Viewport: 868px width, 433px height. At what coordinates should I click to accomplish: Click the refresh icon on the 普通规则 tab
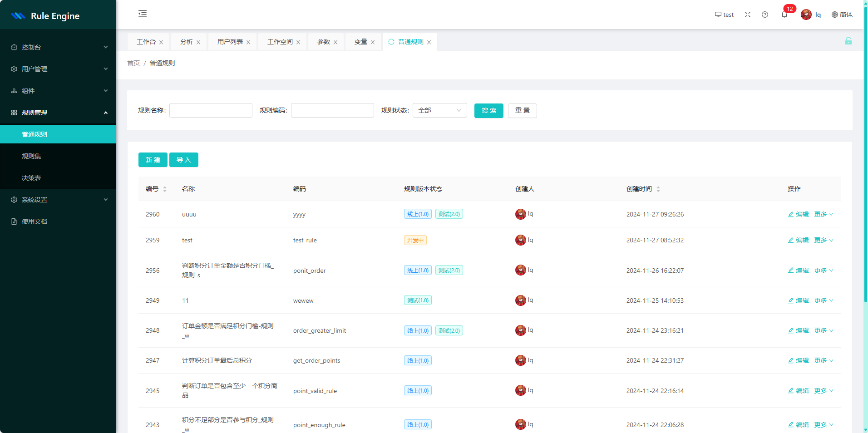pos(391,42)
